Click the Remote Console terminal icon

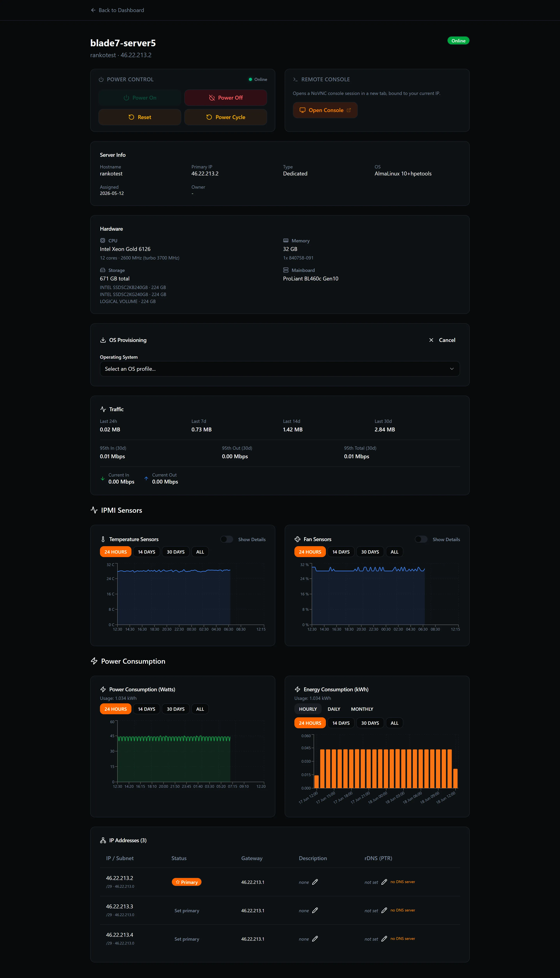(x=295, y=79)
